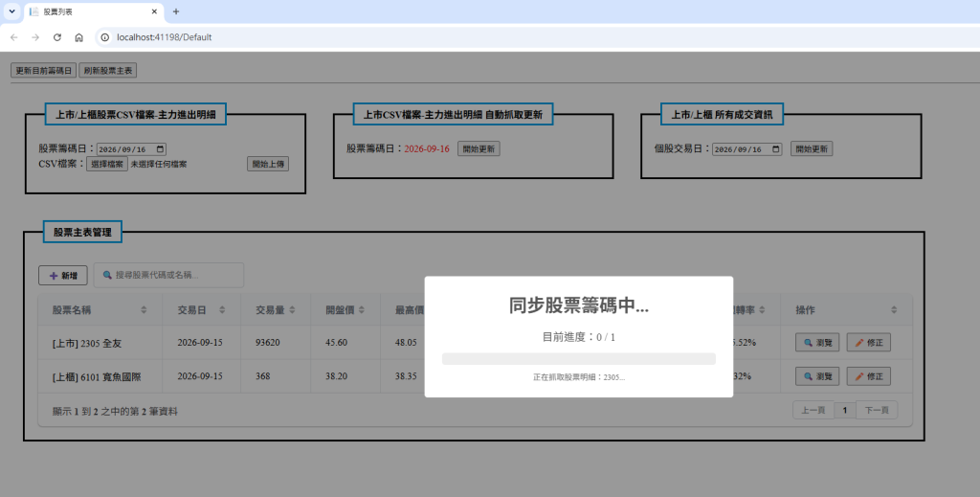
Task: Click 未選擇任何檔案 file status text
Action: click(x=159, y=165)
